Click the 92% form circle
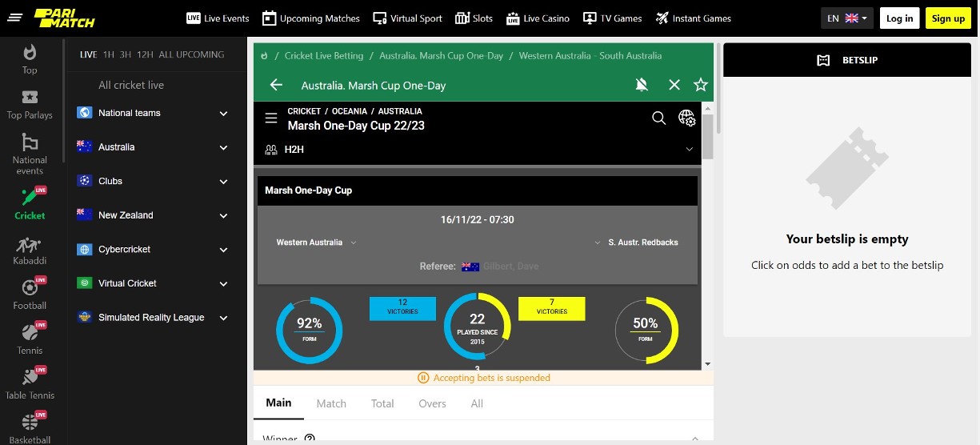 [x=310, y=330]
